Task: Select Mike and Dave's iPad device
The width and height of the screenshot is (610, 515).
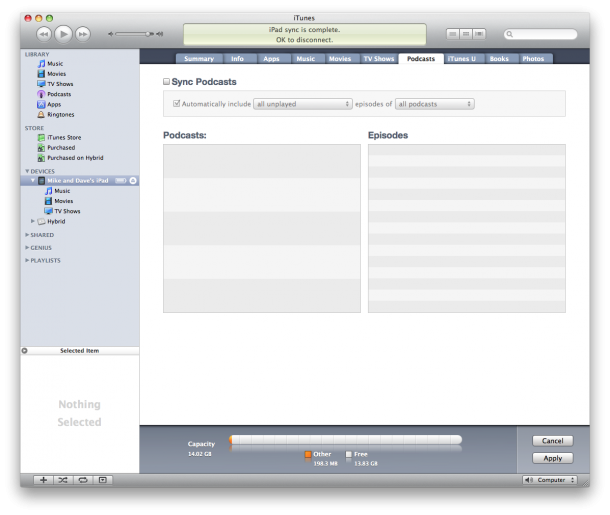Action: (x=77, y=180)
